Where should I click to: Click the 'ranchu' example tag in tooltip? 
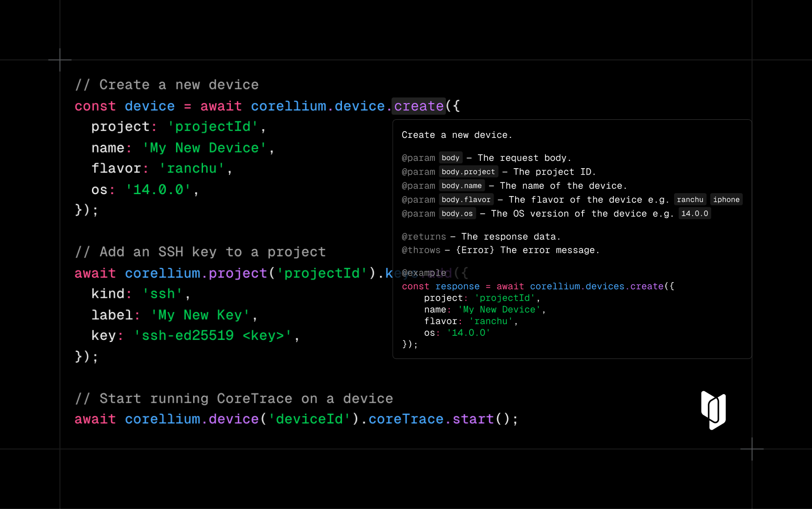690,199
